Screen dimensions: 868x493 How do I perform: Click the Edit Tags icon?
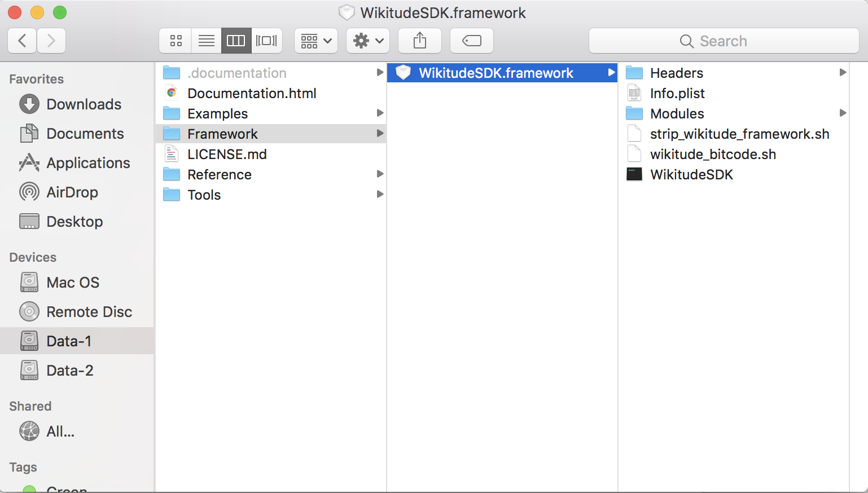[472, 41]
